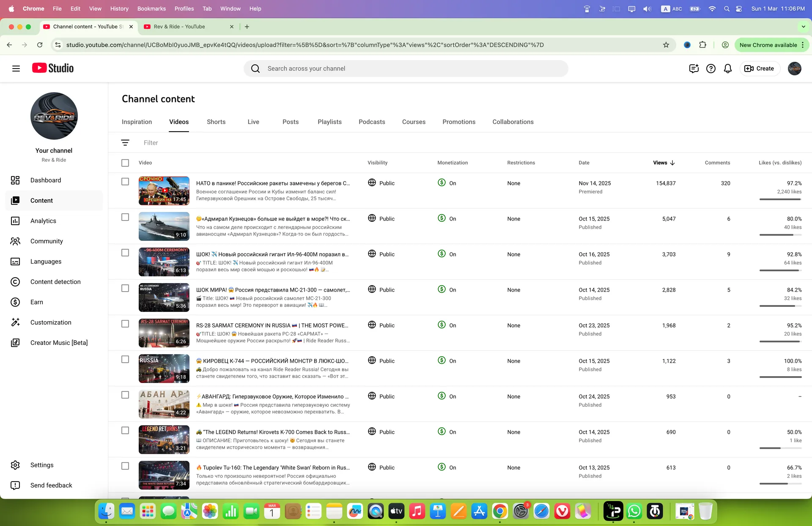Toggle the select-all videos checkbox

125,163
